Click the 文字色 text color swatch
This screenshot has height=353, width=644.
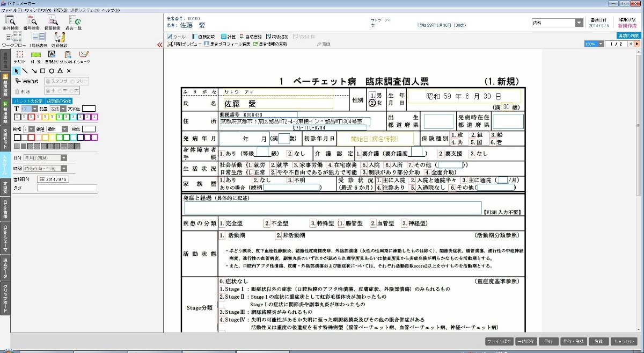89,109
